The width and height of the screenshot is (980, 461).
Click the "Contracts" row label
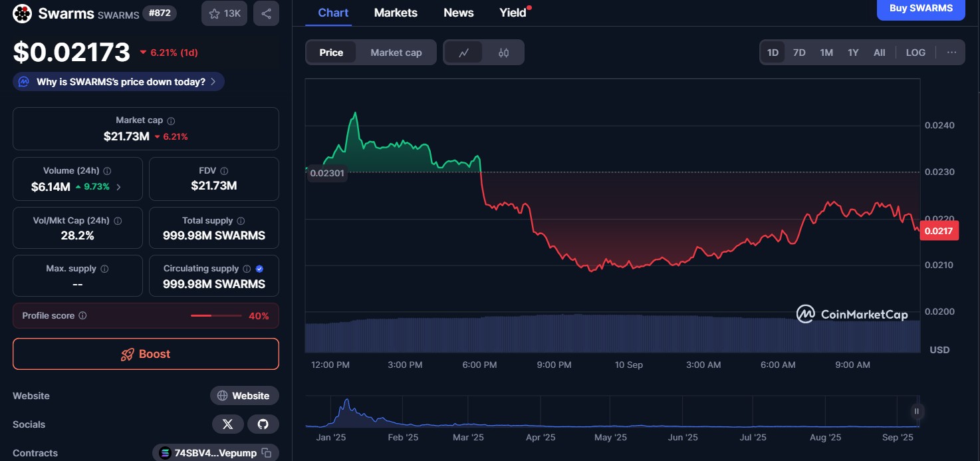tap(35, 453)
